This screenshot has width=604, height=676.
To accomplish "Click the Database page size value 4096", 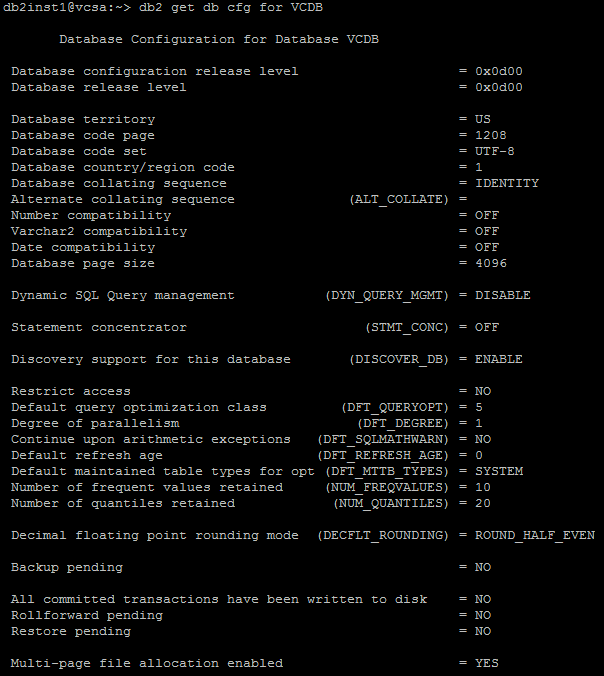I will click(491, 263).
